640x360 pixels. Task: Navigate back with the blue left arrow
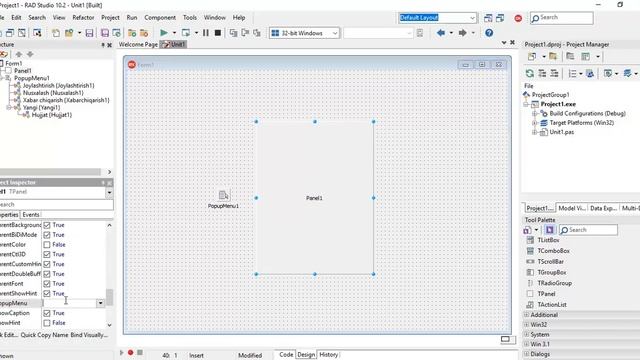pyautogui.click(x=441, y=33)
